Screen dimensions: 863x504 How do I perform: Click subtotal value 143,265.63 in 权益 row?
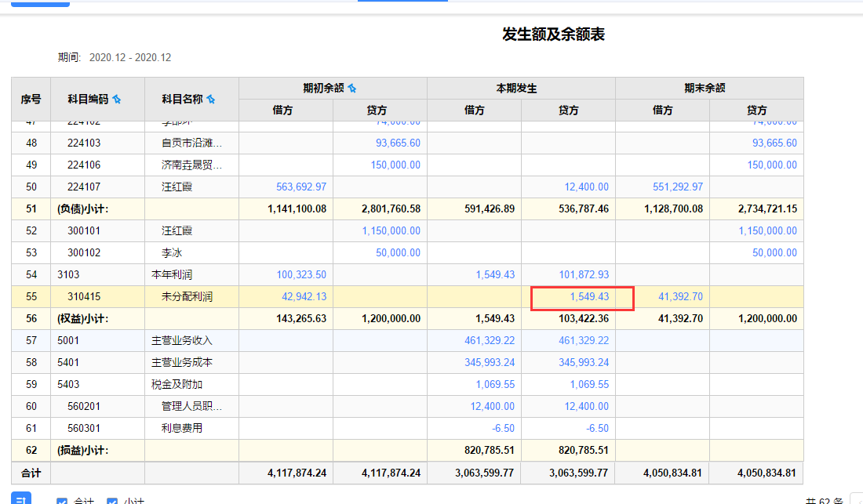point(301,319)
